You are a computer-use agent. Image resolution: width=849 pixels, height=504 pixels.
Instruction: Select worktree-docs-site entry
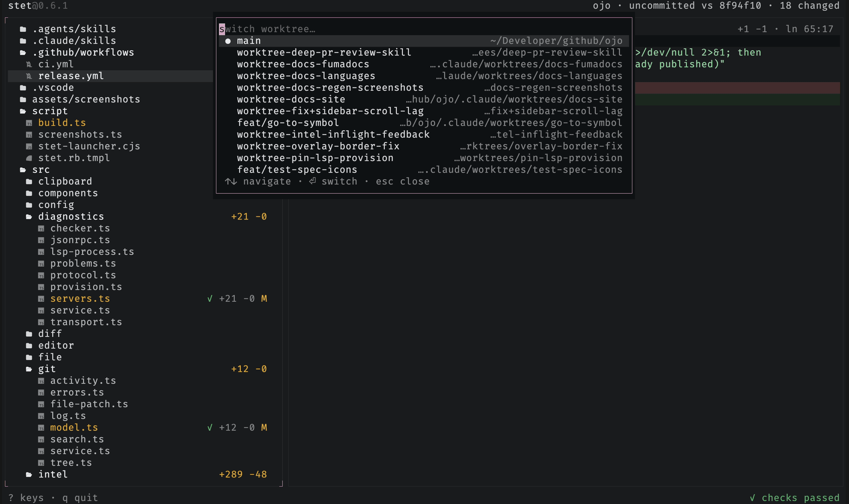(424, 99)
